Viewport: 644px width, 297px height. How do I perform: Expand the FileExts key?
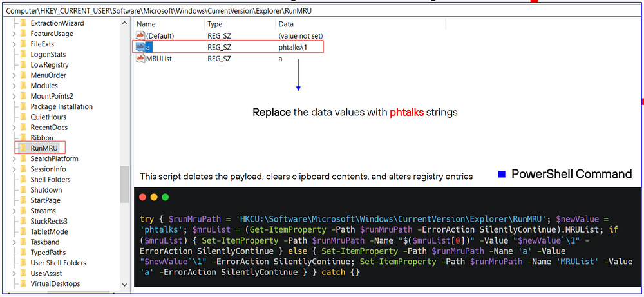(14, 44)
